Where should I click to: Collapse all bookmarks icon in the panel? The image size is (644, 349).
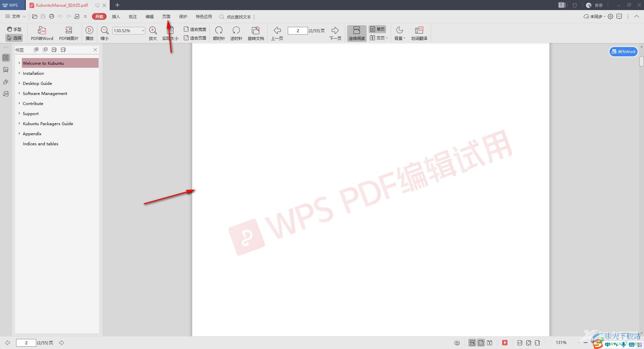[x=45, y=50]
